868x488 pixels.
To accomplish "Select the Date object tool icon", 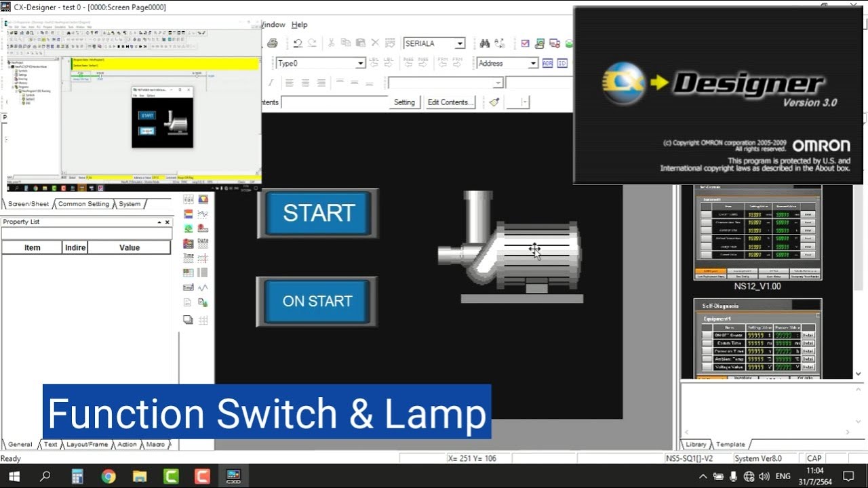I will tap(203, 243).
